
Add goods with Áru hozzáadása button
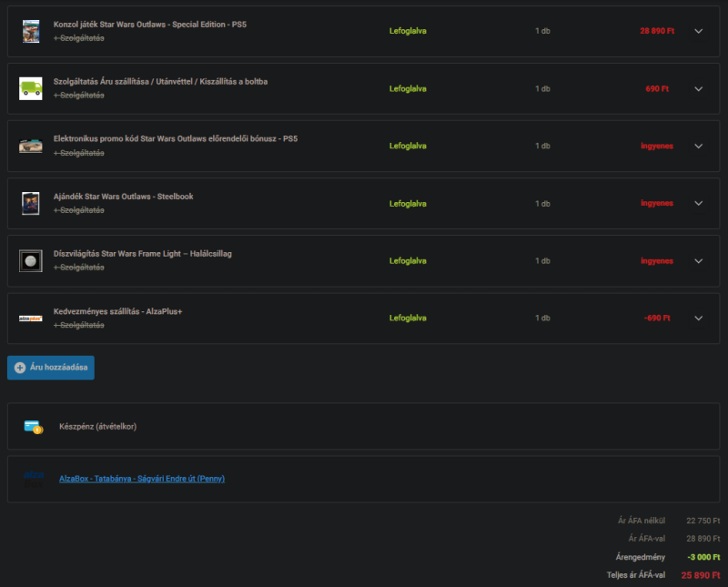click(x=51, y=368)
